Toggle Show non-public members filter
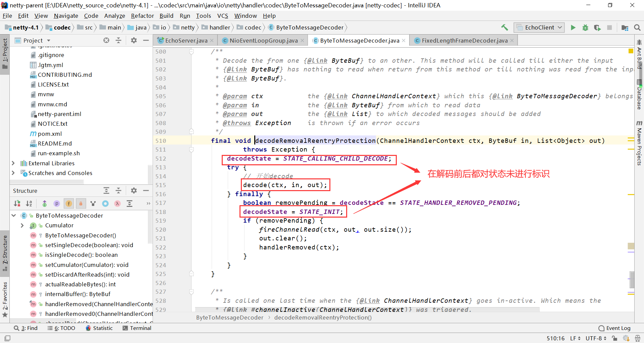This screenshot has height=343, width=644. pos(81,203)
